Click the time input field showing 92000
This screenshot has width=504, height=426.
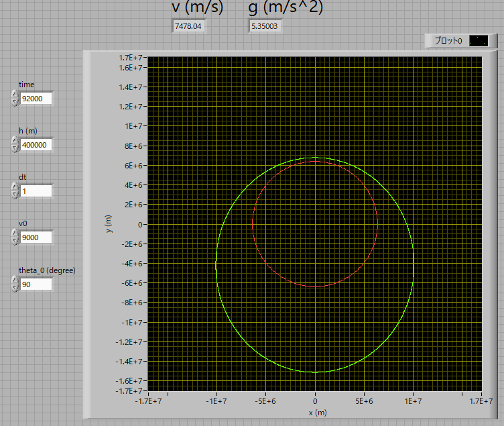pyautogui.click(x=36, y=99)
